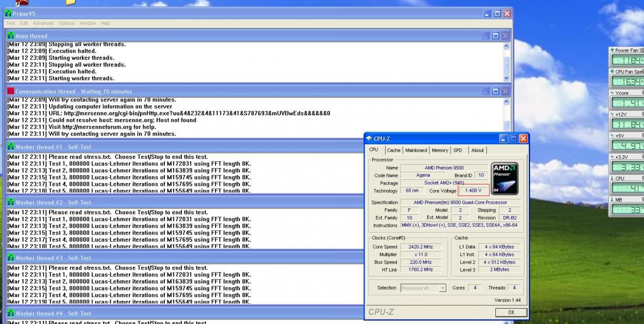Image resolution: width=644 pixels, height=324 pixels.
Task: Click the Prime95 title bar icon
Action: (x=8, y=13)
